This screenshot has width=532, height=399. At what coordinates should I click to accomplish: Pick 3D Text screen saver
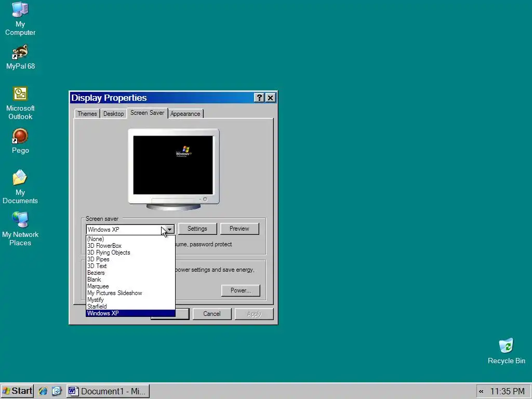tap(130, 266)
